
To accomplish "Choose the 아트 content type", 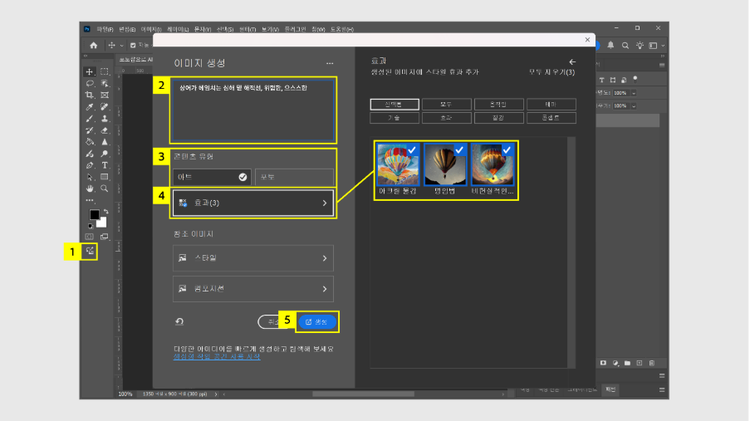I will click(x=212, y=177).
